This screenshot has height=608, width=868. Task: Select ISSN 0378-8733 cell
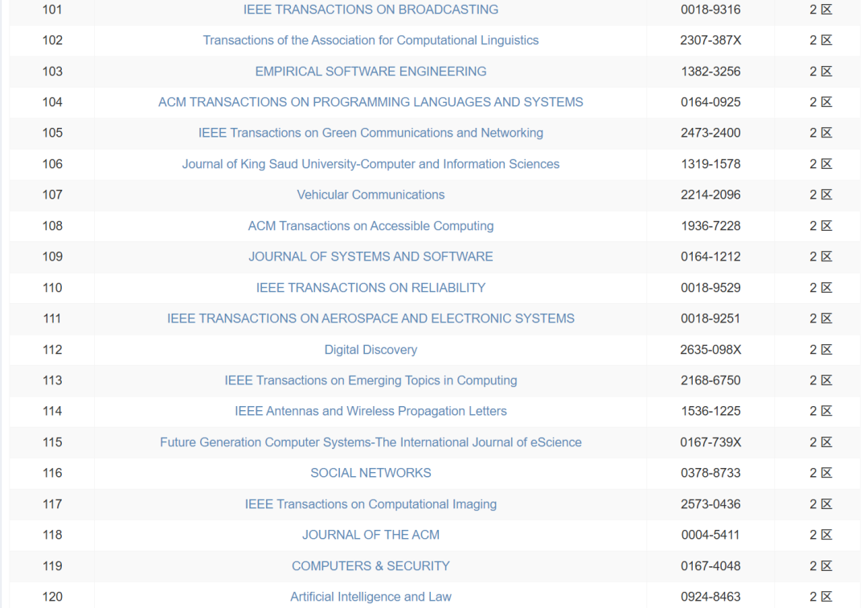(x=710, y=473)
